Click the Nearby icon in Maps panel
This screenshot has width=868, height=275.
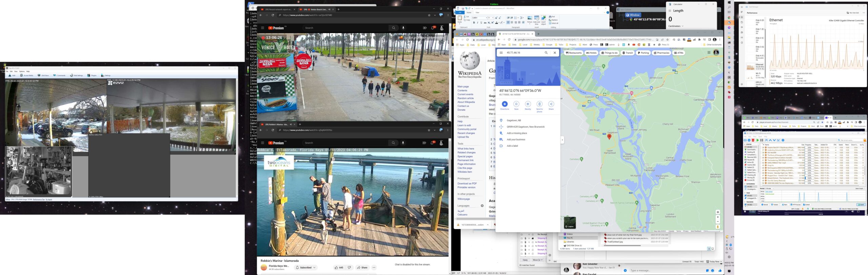click(528, 104)
